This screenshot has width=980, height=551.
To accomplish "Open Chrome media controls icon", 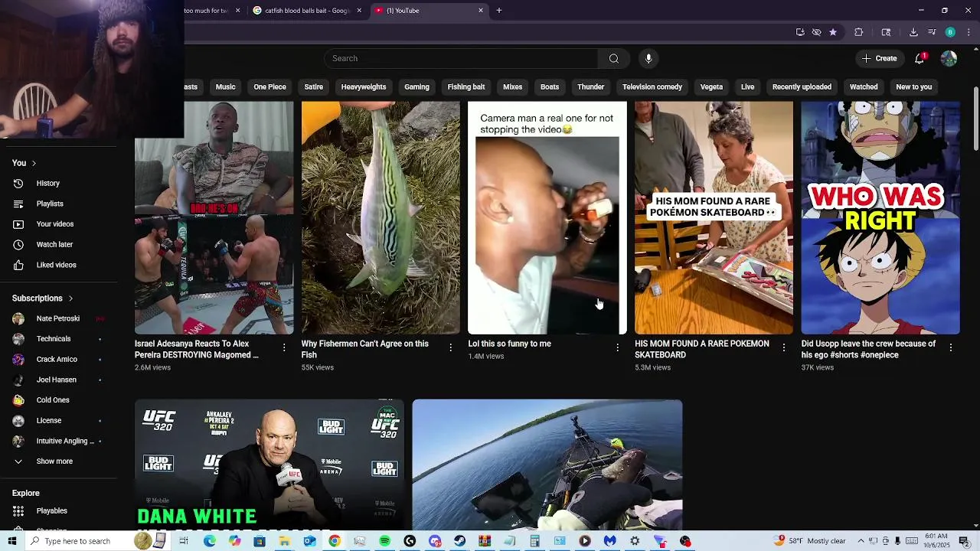I will (x=932, y=32).
